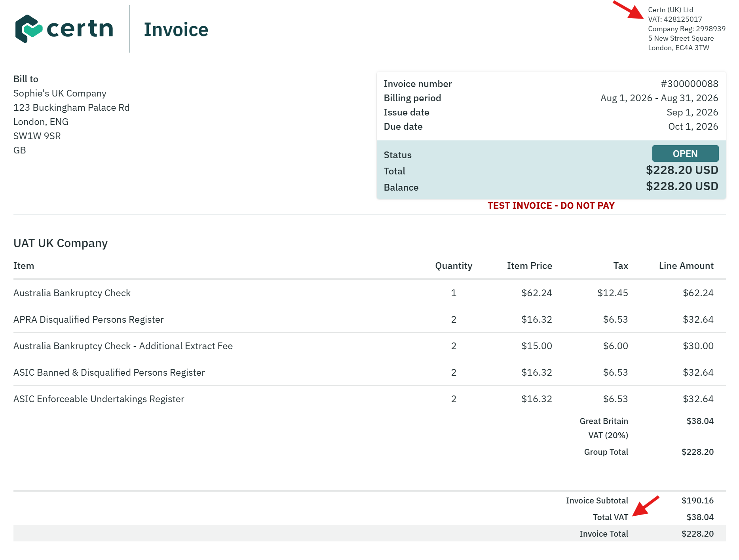Click the Item Price column header
Viewport: 739px width, 560px height.
point(529,266)
